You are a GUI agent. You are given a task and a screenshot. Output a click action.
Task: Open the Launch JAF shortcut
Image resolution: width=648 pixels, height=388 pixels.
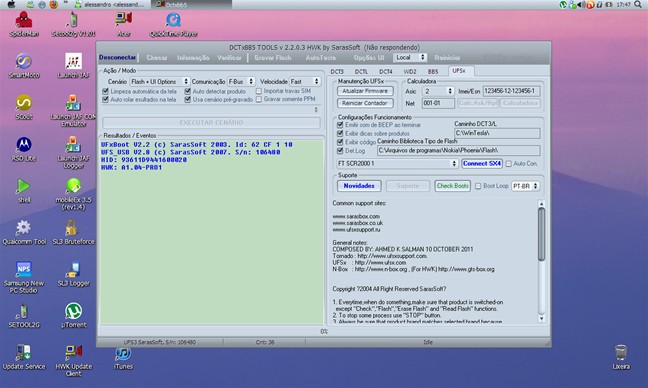73,66
